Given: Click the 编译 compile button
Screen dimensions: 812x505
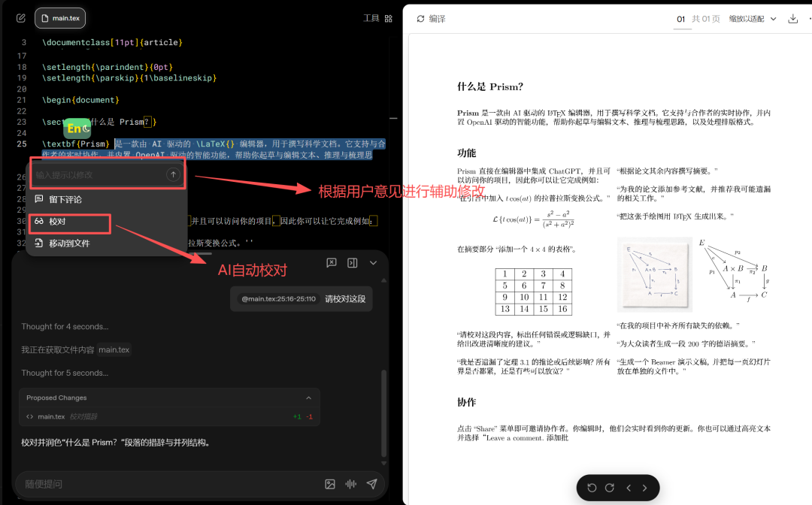Looking at the screenshot, I should tap(431, 19).
